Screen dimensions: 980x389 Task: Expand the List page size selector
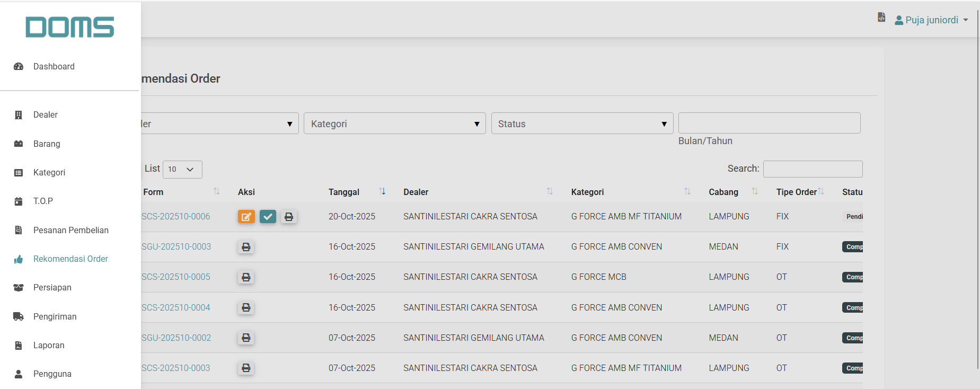pyautogui.click(x=182, y=169)
